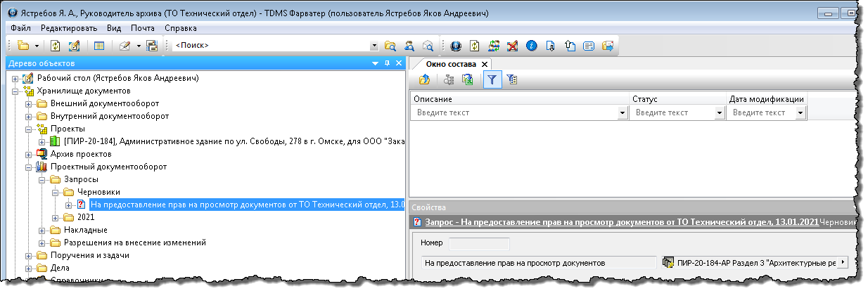Expand the Архив проектов tree node
This screenshot has height=291, width=868.
pyautogui.click(x=29, y=154)
